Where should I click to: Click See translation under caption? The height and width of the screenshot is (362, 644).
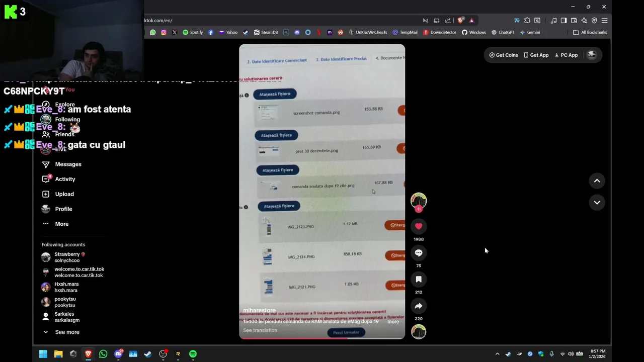(x=260, y=330)
